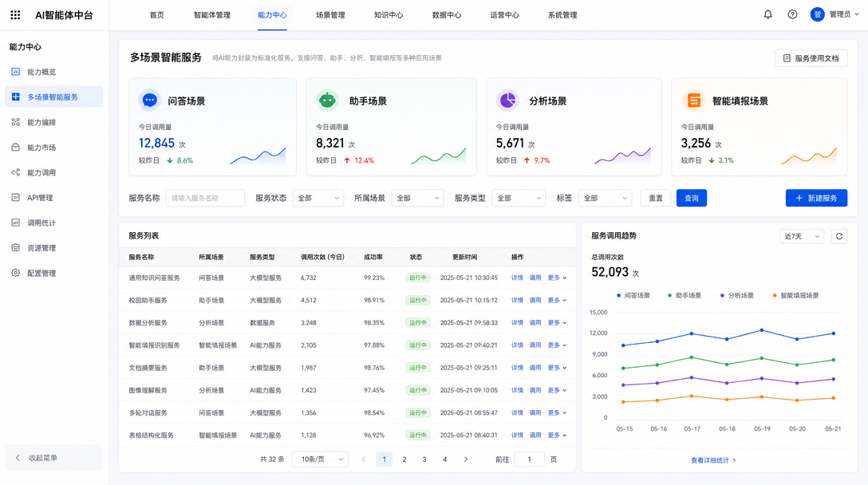Open 详情 for 校园助手服务

point(517,300)
